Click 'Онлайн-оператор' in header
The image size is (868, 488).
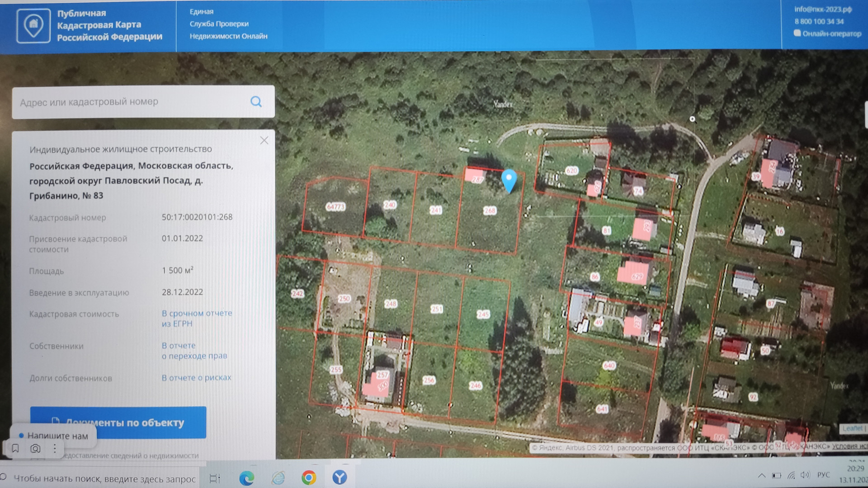tap(831, 33)
